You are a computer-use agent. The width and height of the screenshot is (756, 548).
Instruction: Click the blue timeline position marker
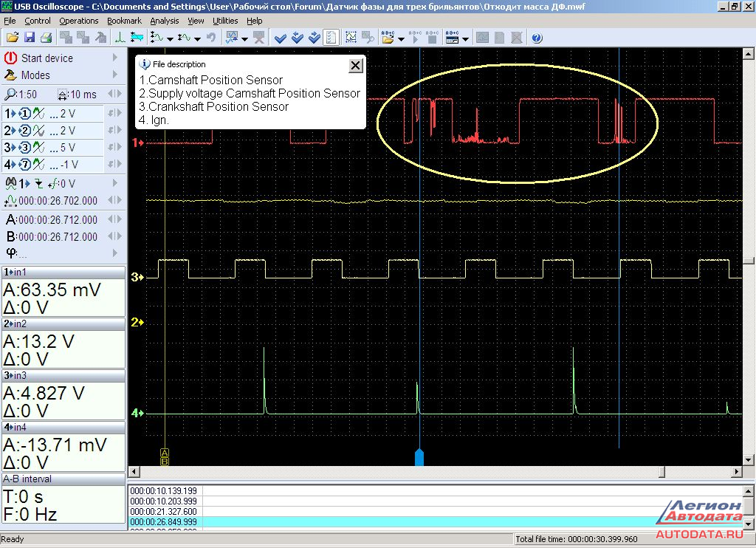(x=419, y=457)
